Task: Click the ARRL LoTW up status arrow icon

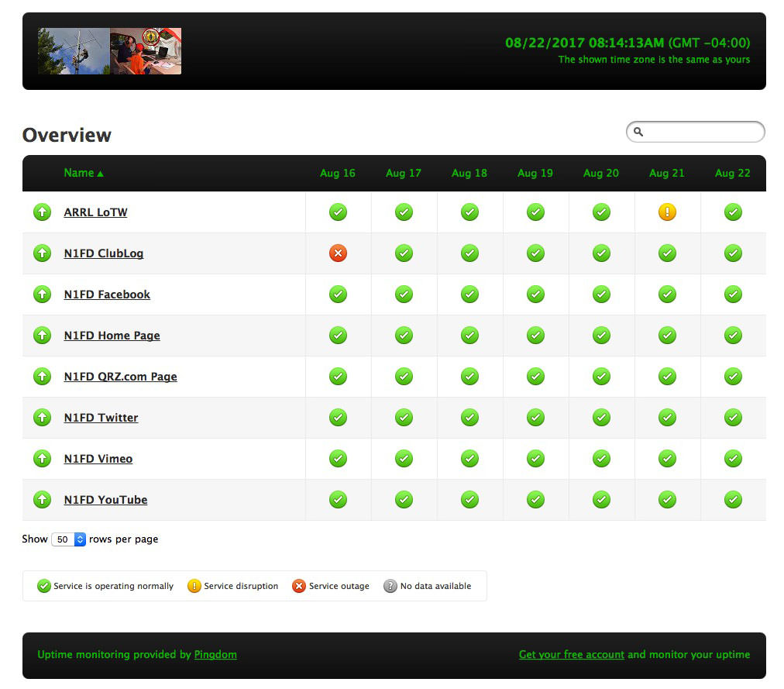Action: (42, 212)
